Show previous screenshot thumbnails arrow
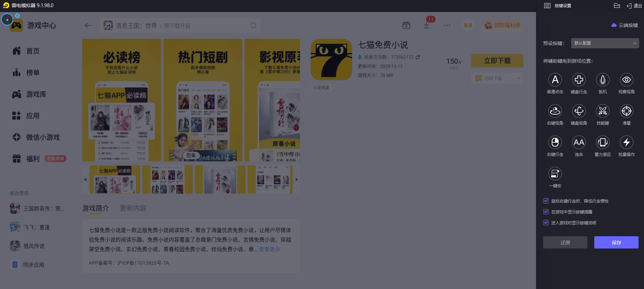 pyautogui.click(x=85, y=179)
